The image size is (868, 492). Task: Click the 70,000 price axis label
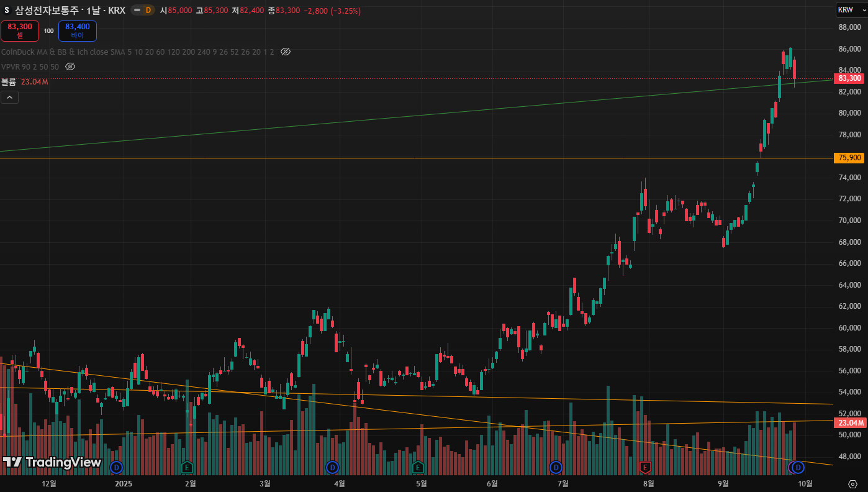pyautogui.click(x=849, y=221)
